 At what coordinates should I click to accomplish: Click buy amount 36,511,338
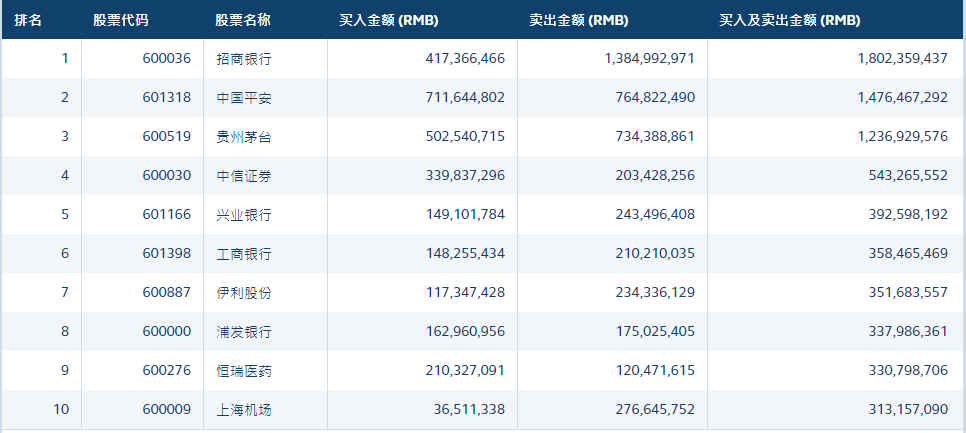[471, 409]
